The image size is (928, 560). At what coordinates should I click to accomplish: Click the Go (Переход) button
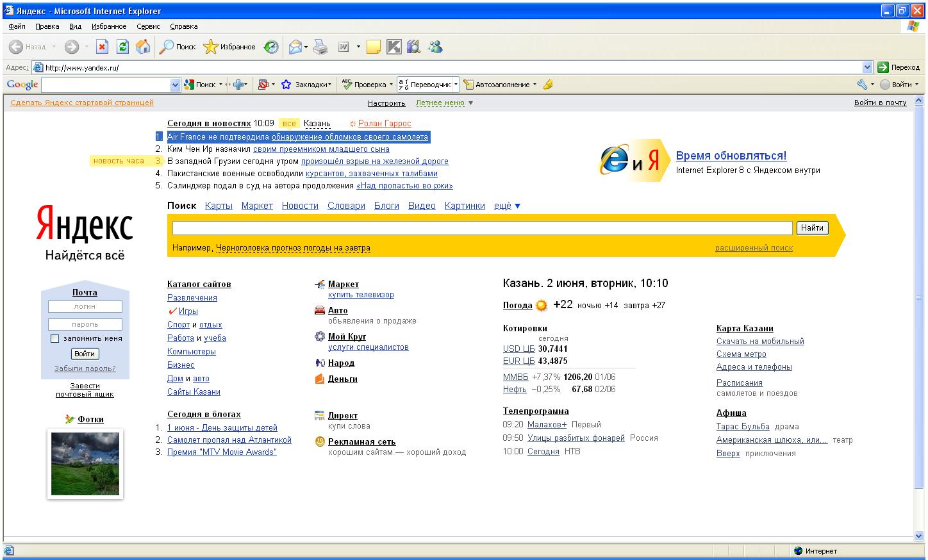click(x=899, y=67)
